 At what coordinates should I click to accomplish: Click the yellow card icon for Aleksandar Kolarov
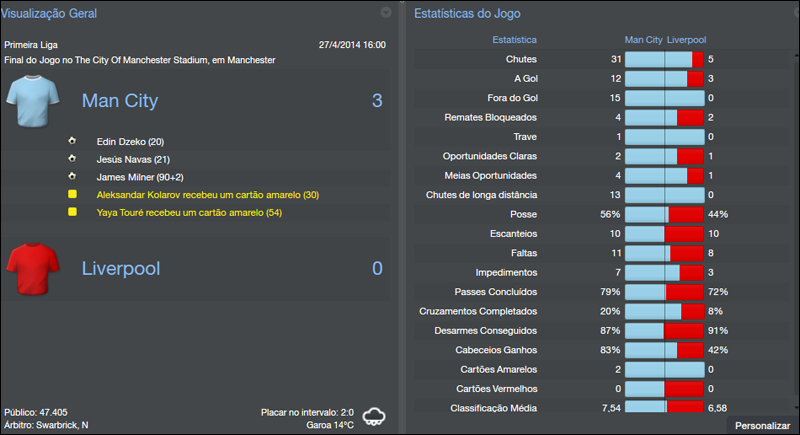tap(72, 194)
